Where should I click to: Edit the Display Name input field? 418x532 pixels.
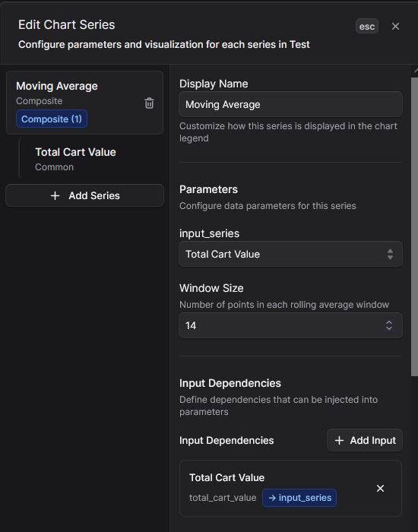pyautogui.click(x=291, y=105)
